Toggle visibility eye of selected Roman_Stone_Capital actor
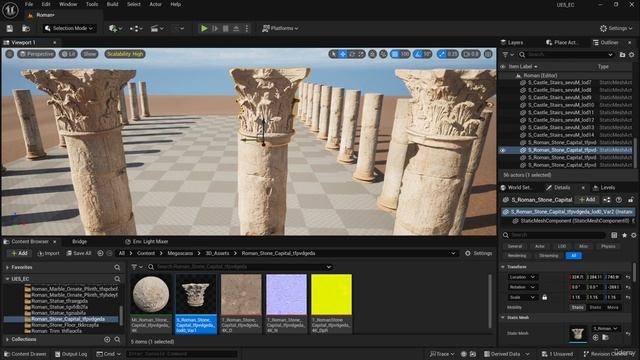This screenshot has height=360, width=640. 502,150
